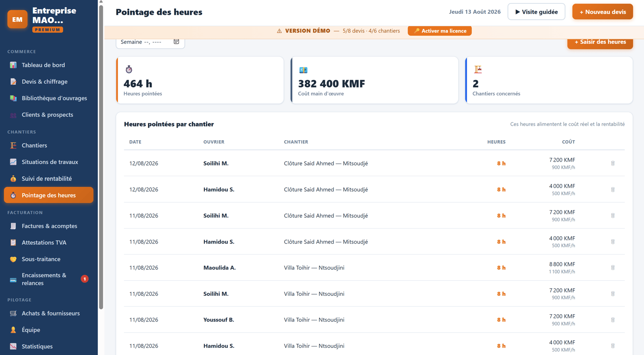
Task: Click the Pointage des heures page title
Action: click(x=159, y=12)
